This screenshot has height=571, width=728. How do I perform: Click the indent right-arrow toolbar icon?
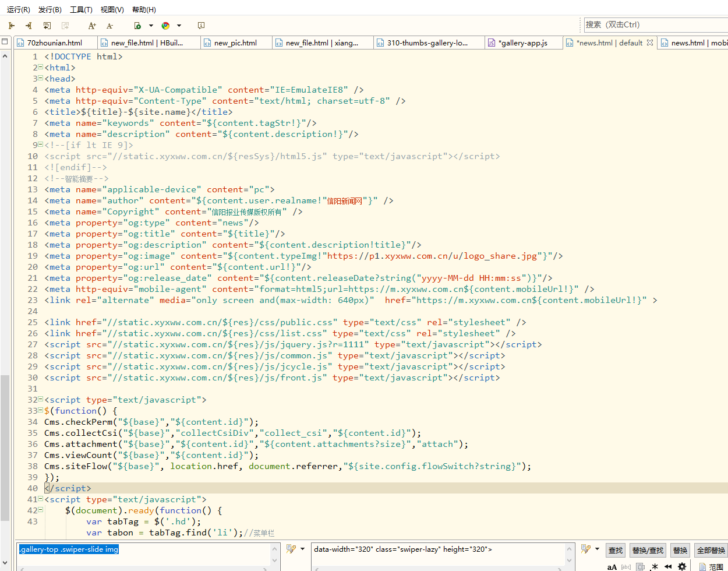click(x=29, y=26)
